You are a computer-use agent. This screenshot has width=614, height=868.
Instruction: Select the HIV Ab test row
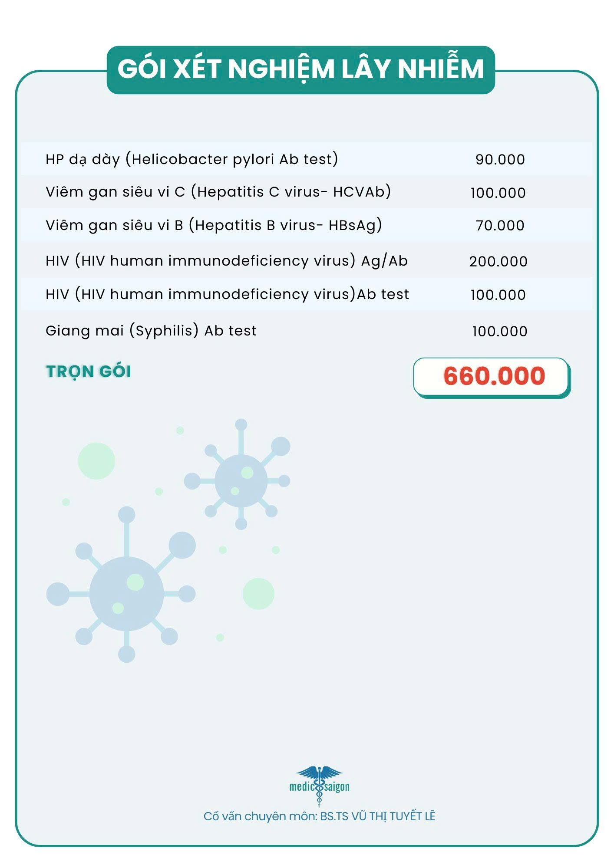click(x=227, y=294)
